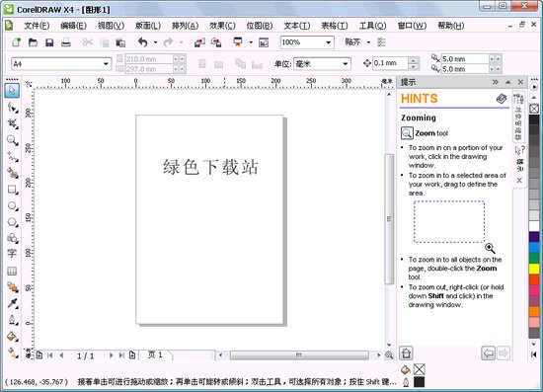Select the Table tool
543x392 pixels.
pyautogui.click(x=12, y=271)
